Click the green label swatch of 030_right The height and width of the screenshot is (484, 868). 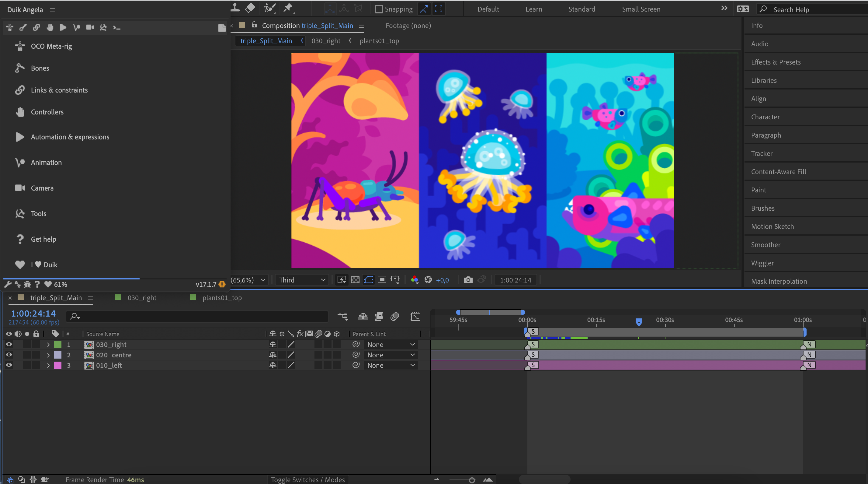click(x=58, y=344)
